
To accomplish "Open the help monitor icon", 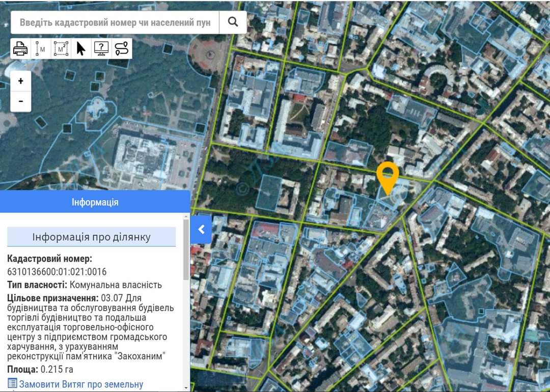I will tap(101, 48).
